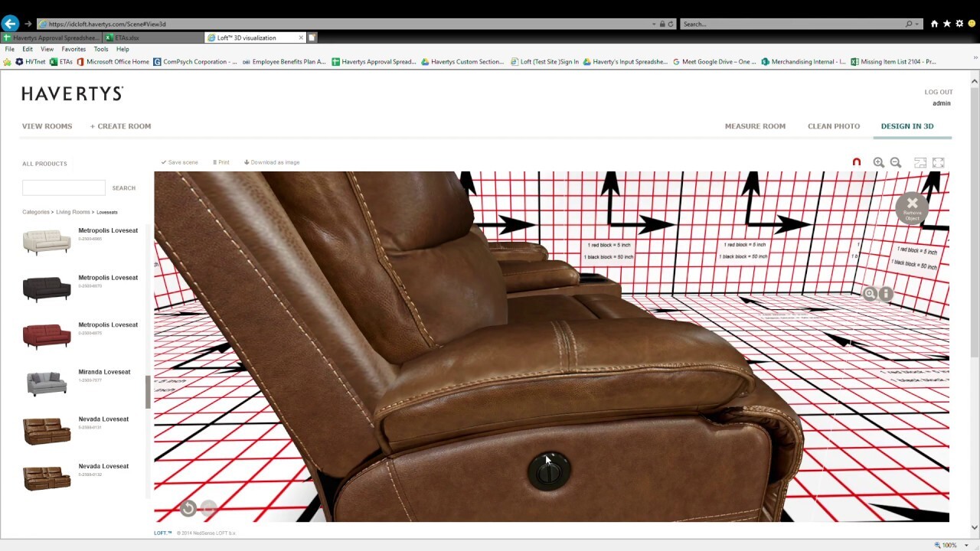This screenshot has height=551, width=980.
Task: Open the Meet Google Drive bookmark
Action: (x=714, y=62)
